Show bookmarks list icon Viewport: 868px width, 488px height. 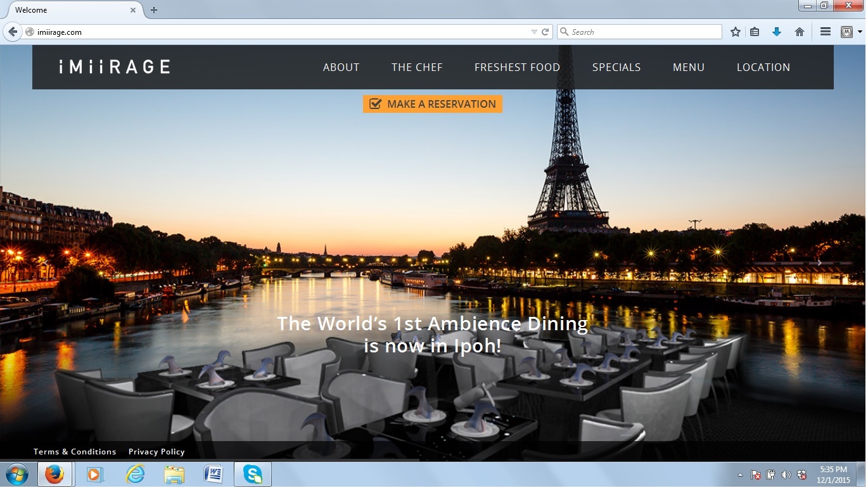pyautogui.click(x=755, y=32)
